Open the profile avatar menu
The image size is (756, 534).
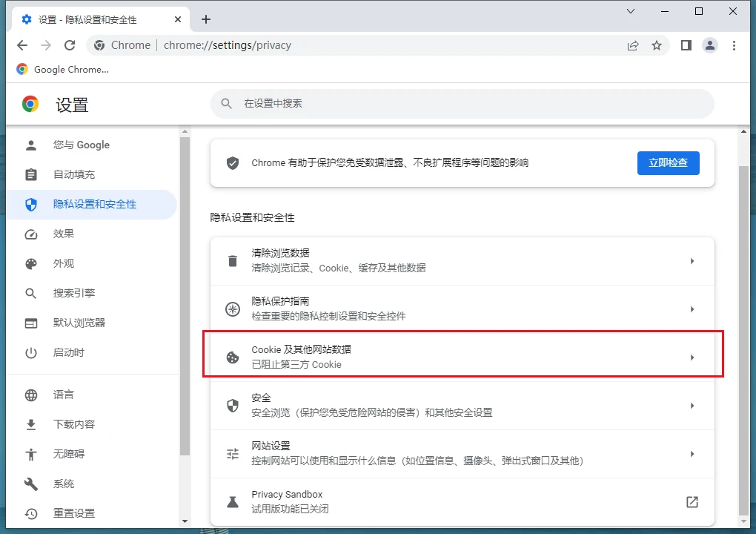(x=710, y=45)
